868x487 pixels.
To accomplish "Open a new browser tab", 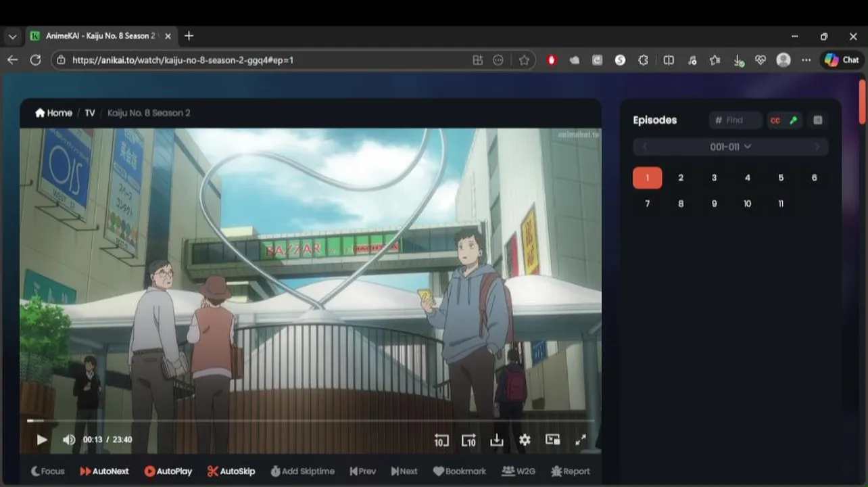I will click(x=189, y=36).
